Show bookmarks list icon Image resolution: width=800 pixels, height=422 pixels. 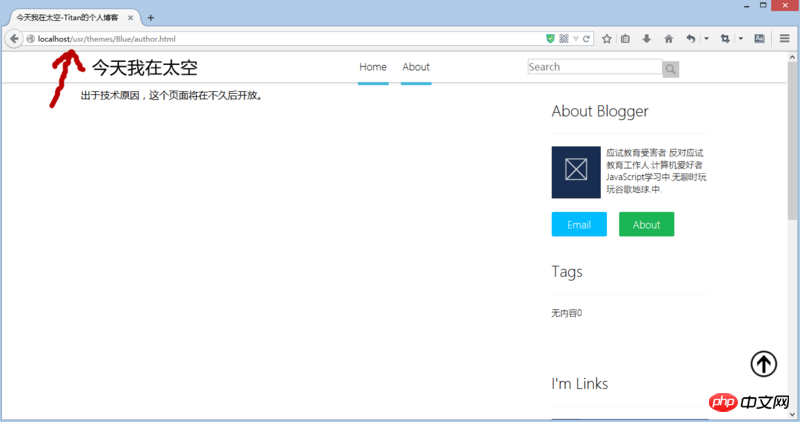click(x=626, y=39)
